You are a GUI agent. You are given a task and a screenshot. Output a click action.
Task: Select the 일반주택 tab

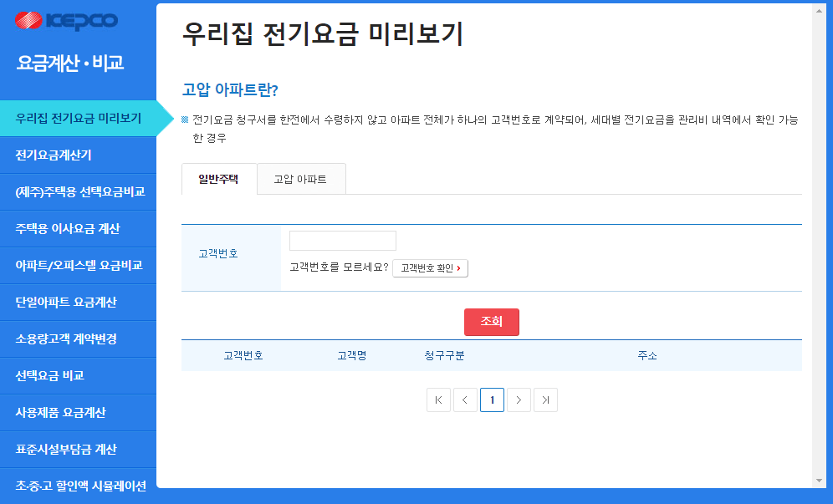tap(218, 178)
